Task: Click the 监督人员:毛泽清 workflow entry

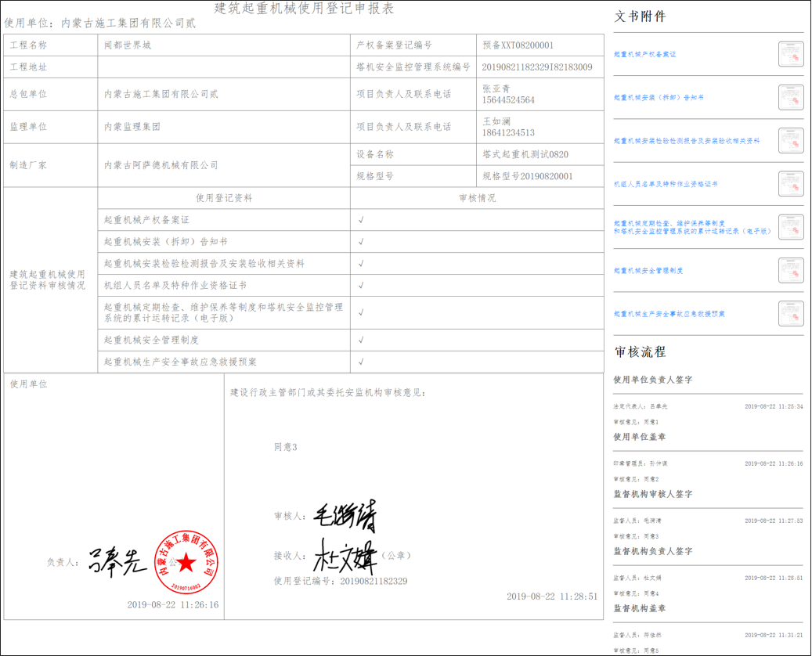Action: (x=637, y=521)
